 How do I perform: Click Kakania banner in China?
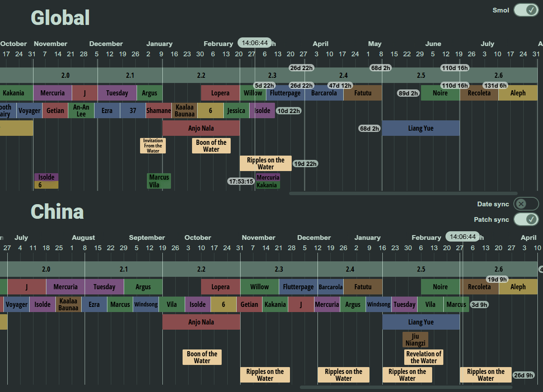275,304
